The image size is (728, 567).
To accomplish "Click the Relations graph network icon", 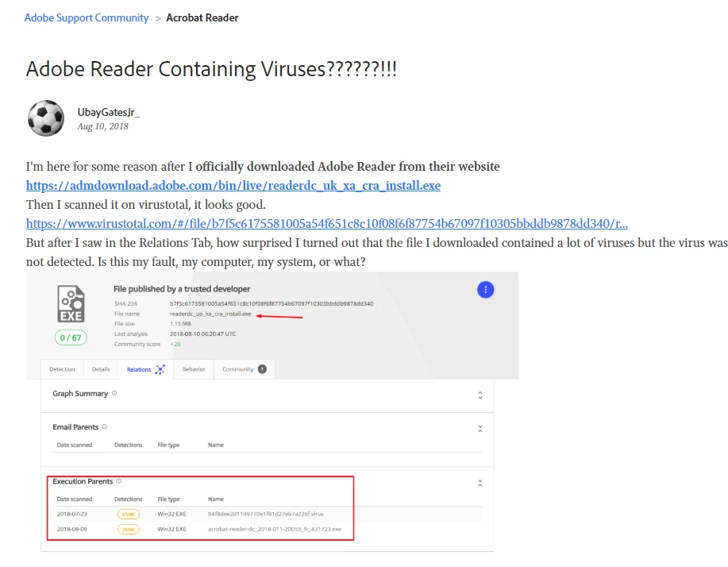I will click(x=160, y=369).
